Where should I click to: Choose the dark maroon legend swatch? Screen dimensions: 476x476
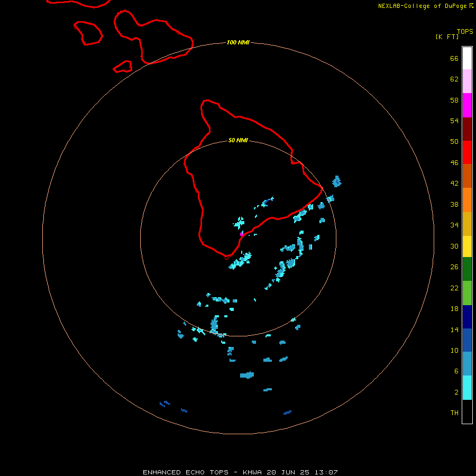pos(467,129)
